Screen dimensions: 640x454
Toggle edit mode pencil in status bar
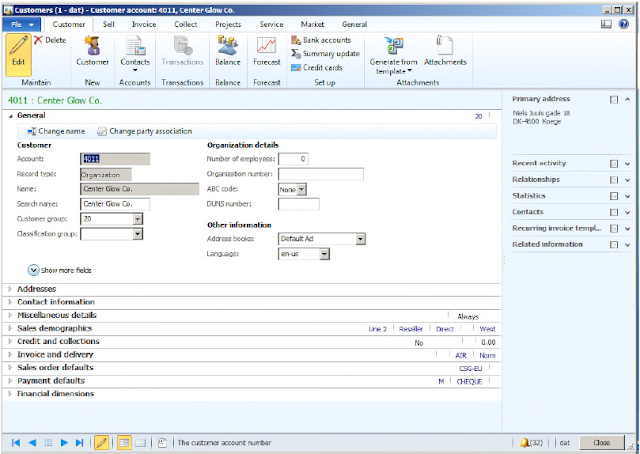point(102,443)
